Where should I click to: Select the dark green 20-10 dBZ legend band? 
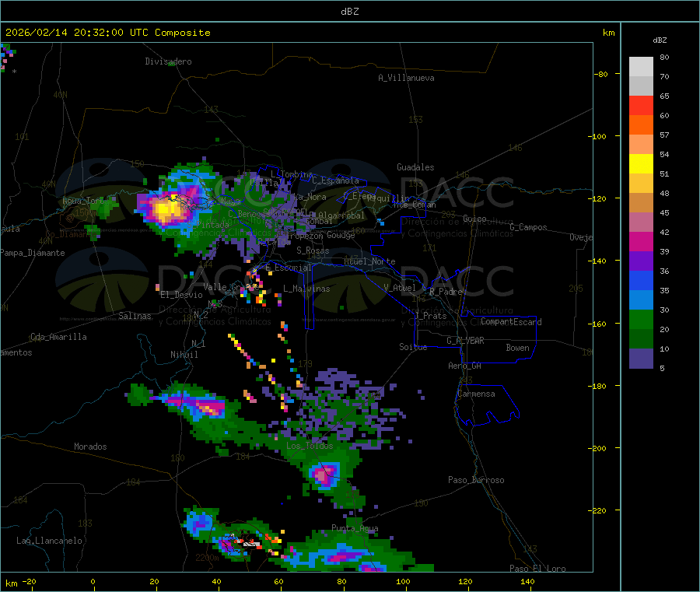click(641, 339)
